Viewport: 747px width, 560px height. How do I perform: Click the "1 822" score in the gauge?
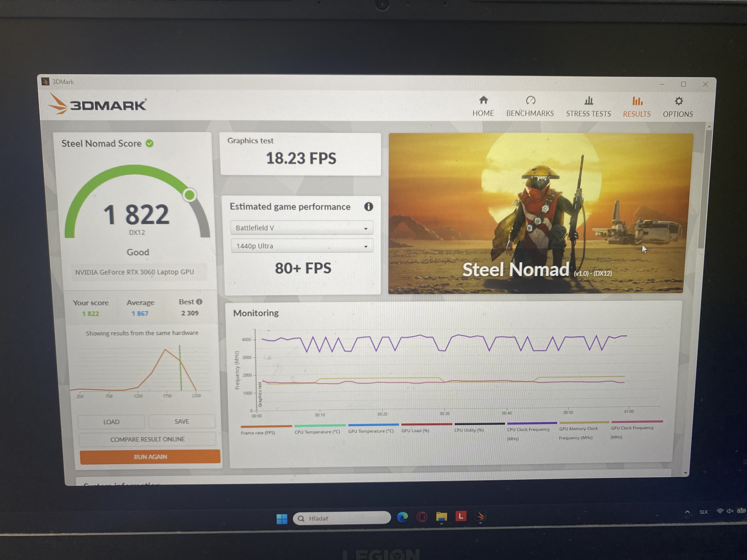tap(136, 214)
